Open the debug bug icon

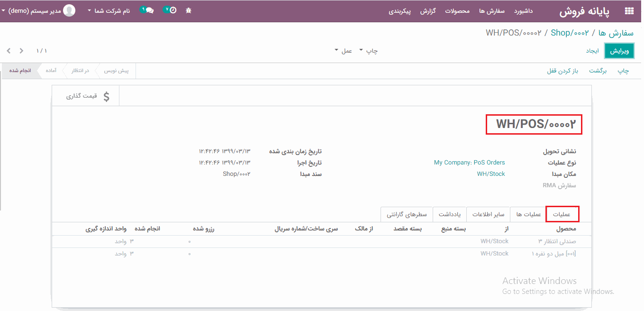pyautogui.click(x=189, y=10)
